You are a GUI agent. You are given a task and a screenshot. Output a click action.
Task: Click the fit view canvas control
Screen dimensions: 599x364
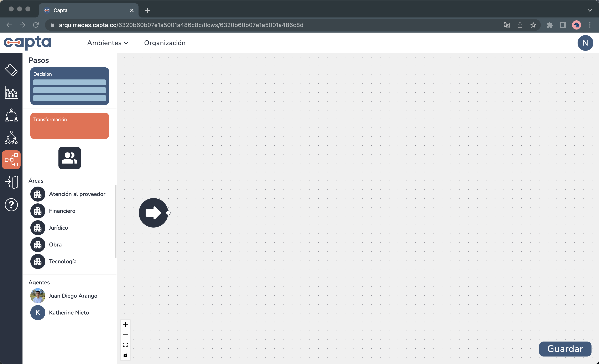125,345
